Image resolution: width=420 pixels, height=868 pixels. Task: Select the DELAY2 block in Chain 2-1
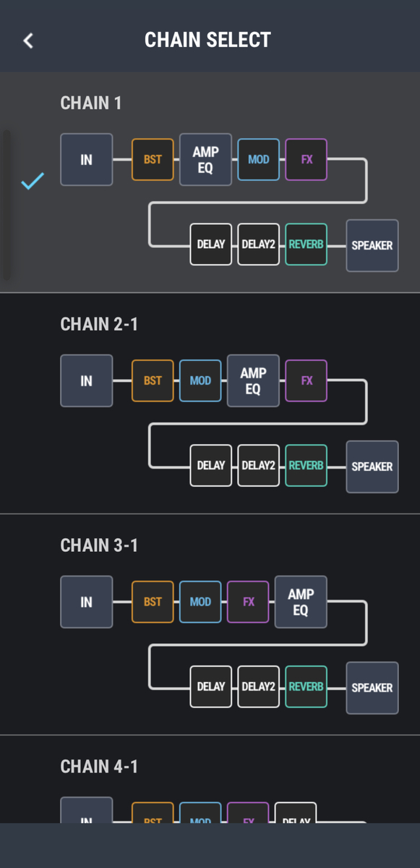pyautogui.click(x=258, y=466)
